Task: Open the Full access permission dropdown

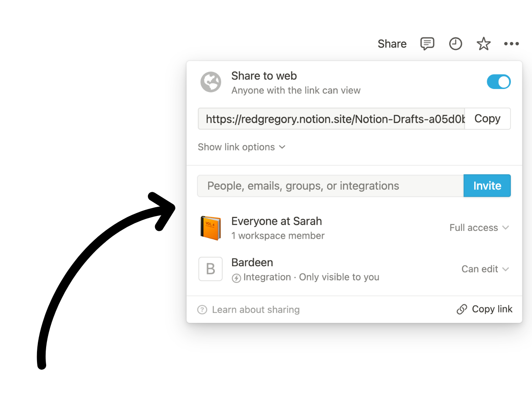Action: click(479, 228)
